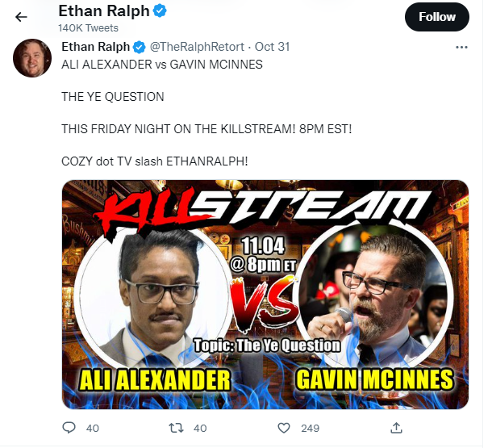
Task: Open the profile avatar picture
Action: (x=32, y=58)
